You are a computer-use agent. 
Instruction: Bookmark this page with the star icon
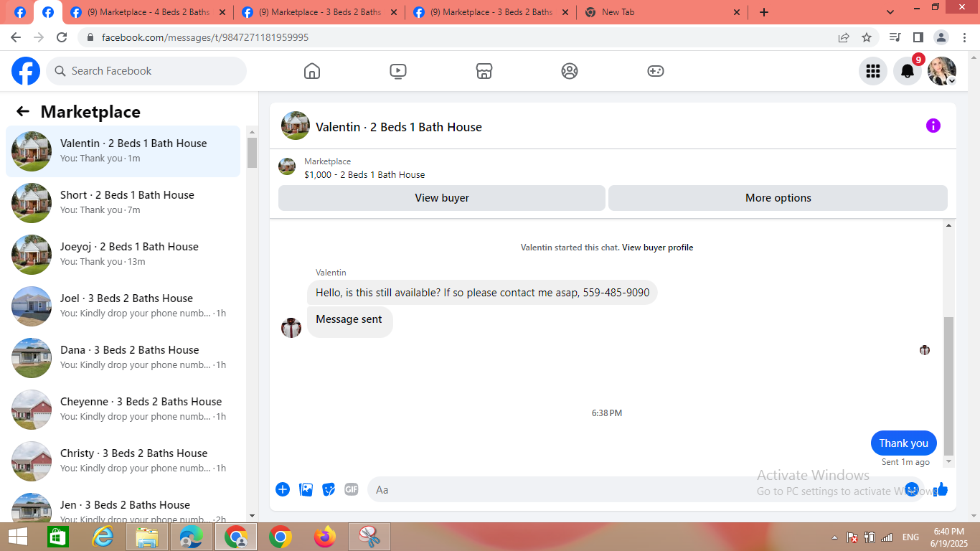867,37
